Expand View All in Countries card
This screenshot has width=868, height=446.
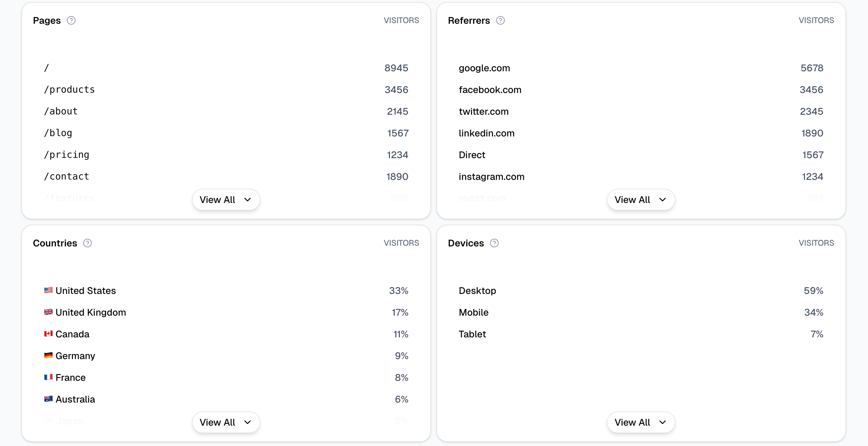pos(226,423)
